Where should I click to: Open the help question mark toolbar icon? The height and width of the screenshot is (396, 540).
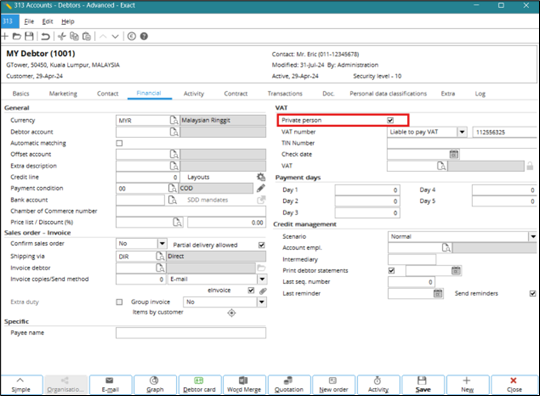coord(144,36)
